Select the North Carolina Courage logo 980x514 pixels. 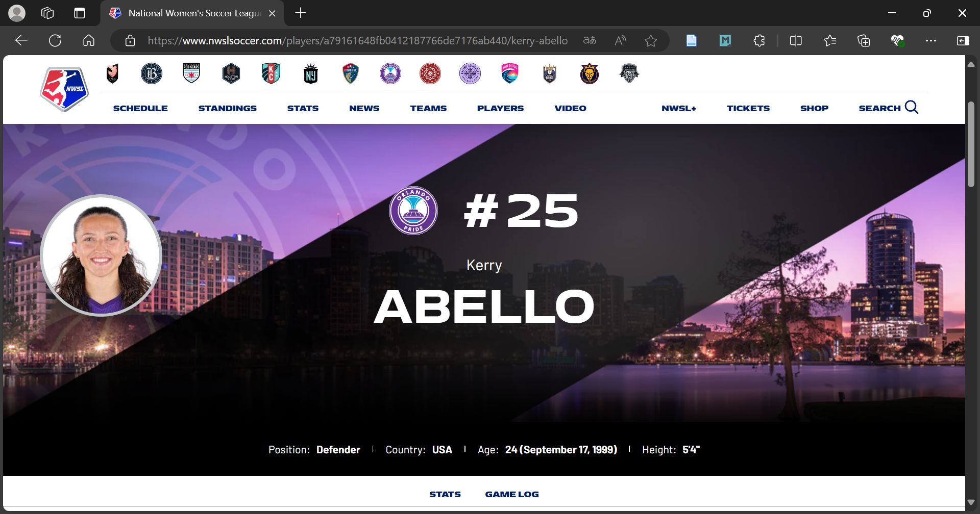351,73
